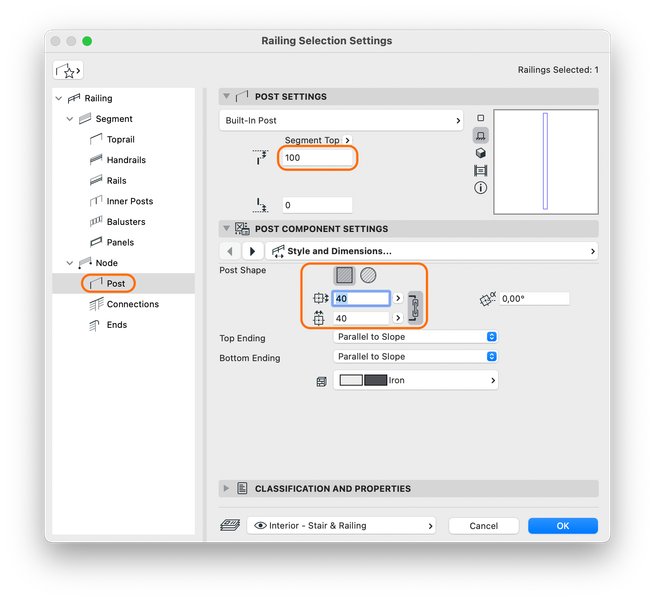Click the top offset field showing 100

317,157
